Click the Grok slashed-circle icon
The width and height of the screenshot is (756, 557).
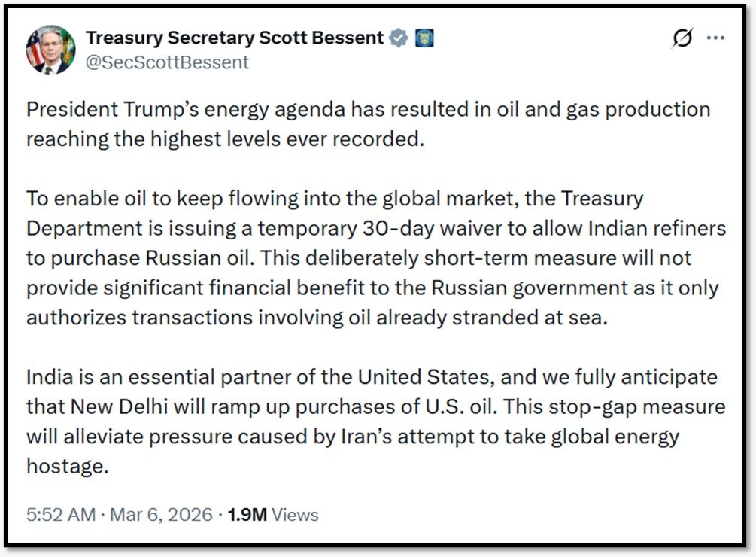[x=682, y=38]
